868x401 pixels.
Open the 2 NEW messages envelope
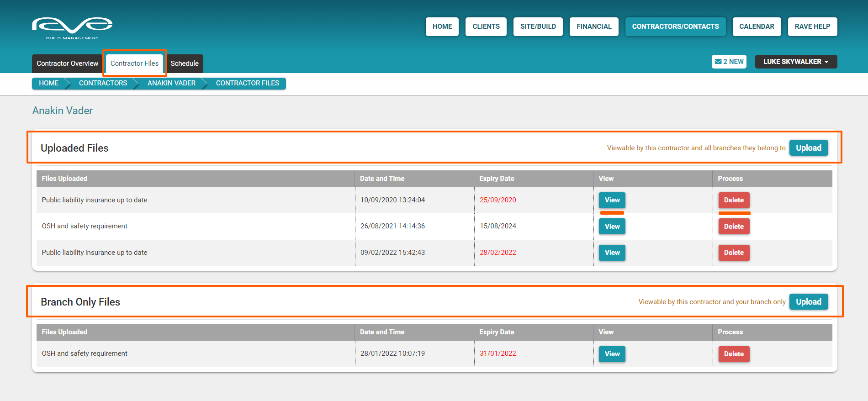(729, 62)
